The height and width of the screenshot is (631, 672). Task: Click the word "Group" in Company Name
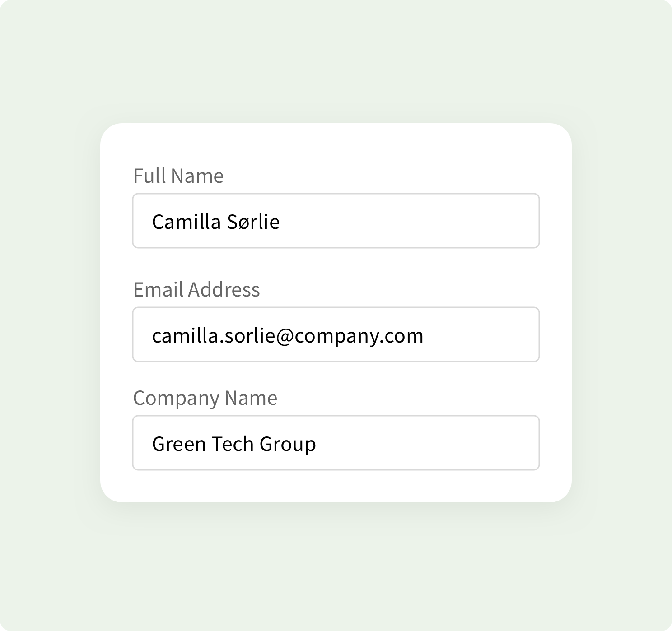tap(288, 444)
